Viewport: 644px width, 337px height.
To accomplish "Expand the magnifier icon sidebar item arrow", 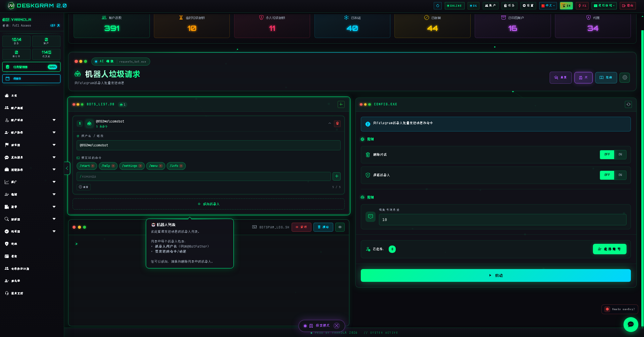I will point(54,219).
